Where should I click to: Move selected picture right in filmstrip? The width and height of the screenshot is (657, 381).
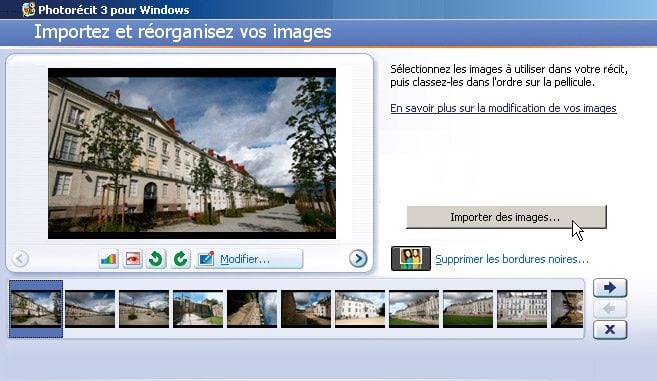coord(610,288)
